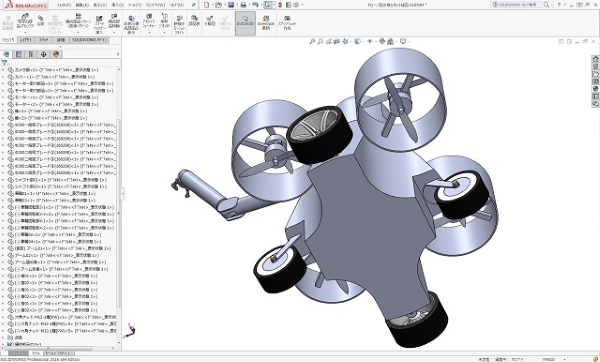The height and width of the screenshot is (362, 600).
Task: Click the SpeedPak update button in the ribbon
Action: pyautogui.click(x=266, y=23)
